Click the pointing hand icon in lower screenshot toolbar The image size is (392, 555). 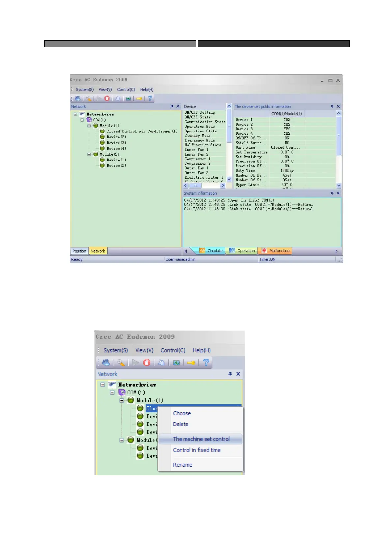161,363
